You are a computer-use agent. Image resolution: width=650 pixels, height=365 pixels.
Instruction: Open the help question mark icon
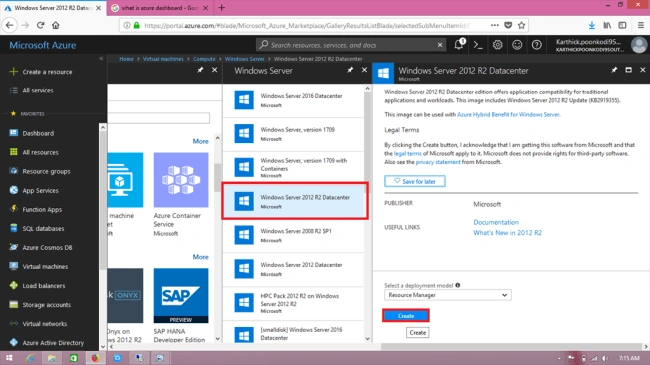coord(536,45)
